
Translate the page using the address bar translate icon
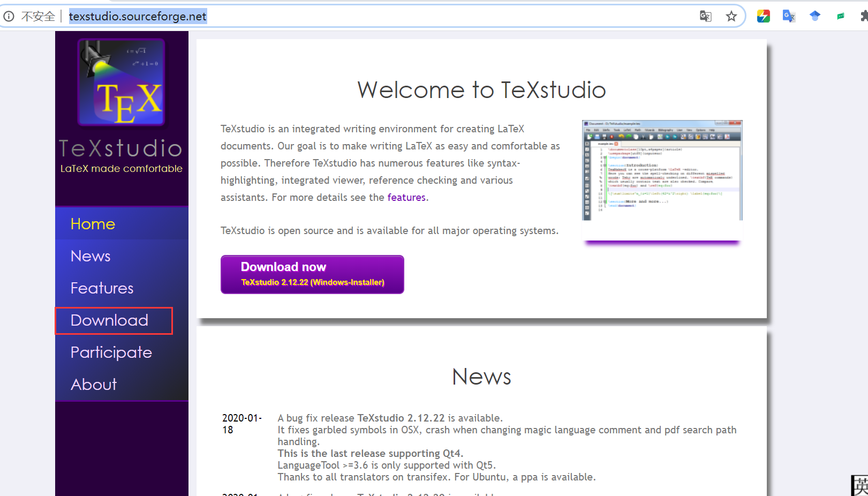[705, 16]
